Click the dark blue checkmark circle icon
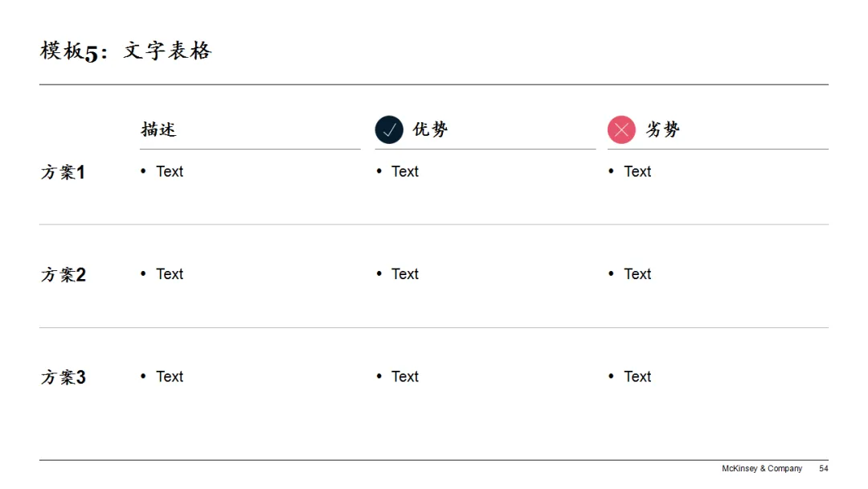868x489 pixels. 389,129
